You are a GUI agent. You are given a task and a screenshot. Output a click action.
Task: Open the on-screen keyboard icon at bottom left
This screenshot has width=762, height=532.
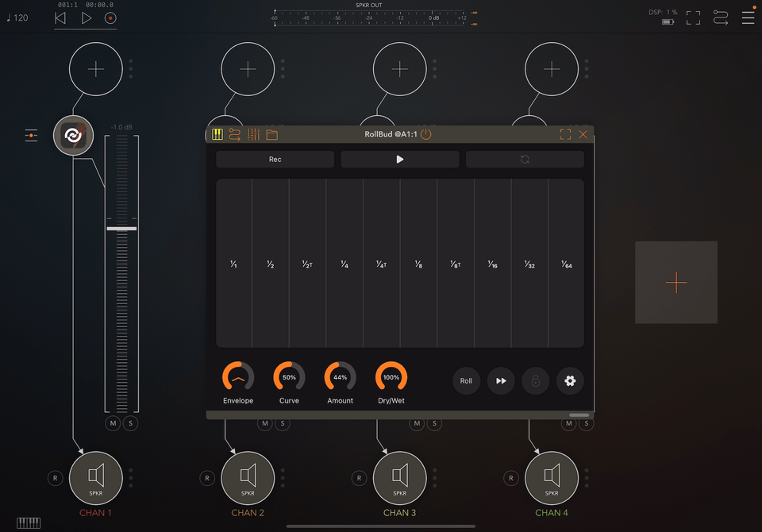pos(29,522)
